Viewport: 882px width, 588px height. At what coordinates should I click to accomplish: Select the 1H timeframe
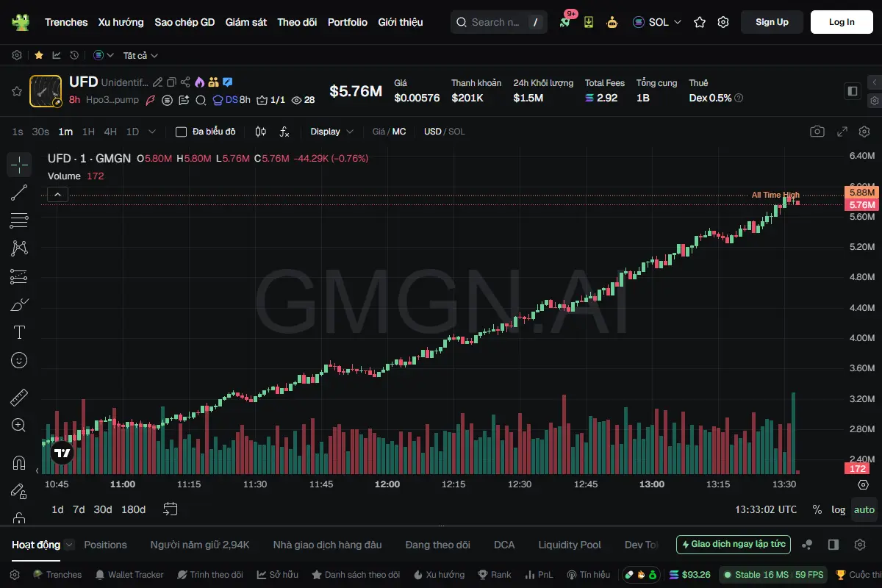click(x=88, y=132)
